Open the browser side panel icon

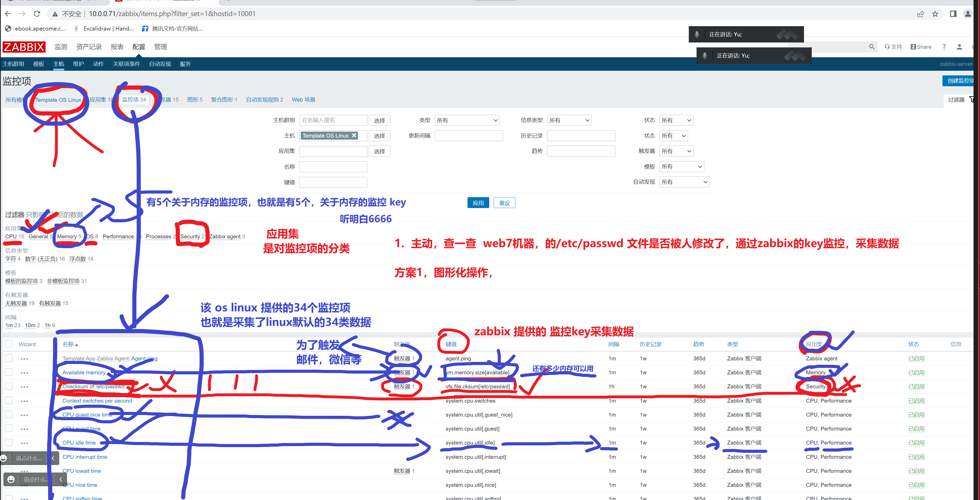click(953, 14)
